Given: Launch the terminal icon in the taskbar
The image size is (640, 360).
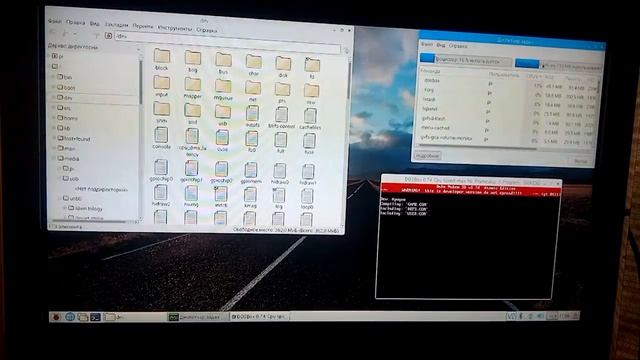Looking at the screenshot, I should point(96,317).
